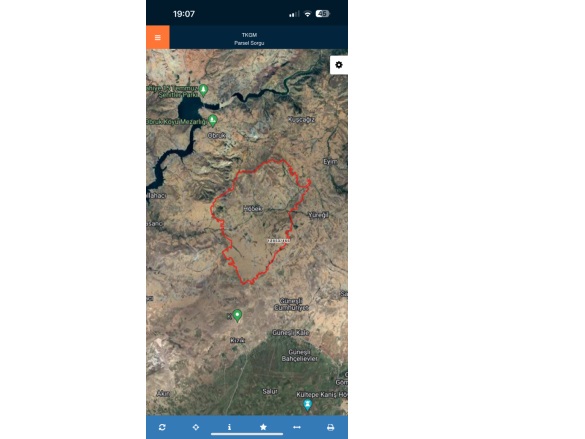Image resolution: width=585 pixels, height=439 pixels.
Task: Tap the 15 Temmuz Şehitler Parkı marker
Action: click(203, 90)
